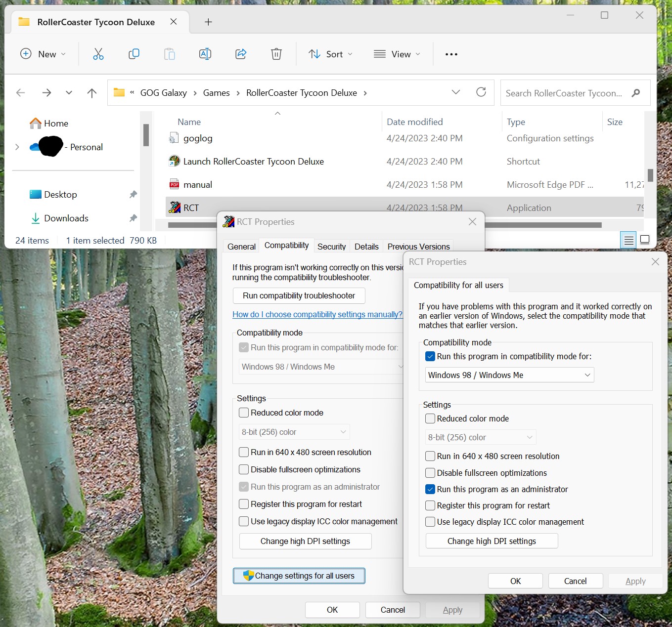Click the Rename icon in Explorer toolbar

click(205, 54)
